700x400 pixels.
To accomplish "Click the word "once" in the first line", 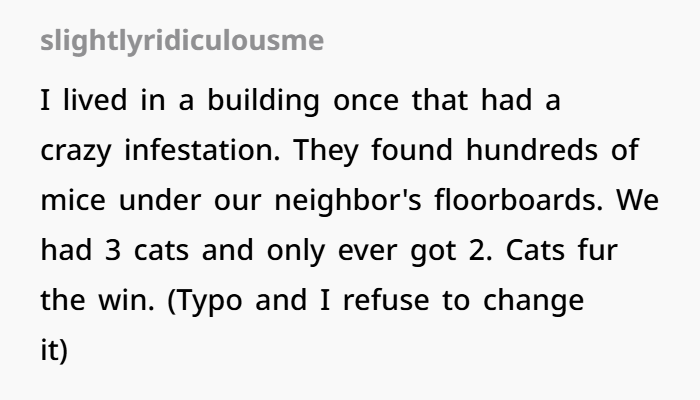I will pos(366,102).
